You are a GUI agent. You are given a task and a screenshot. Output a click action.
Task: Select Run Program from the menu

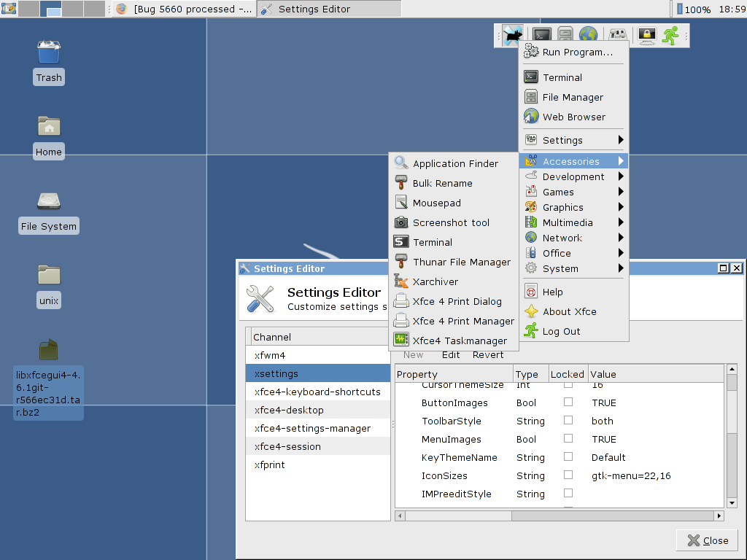(576, 52)
